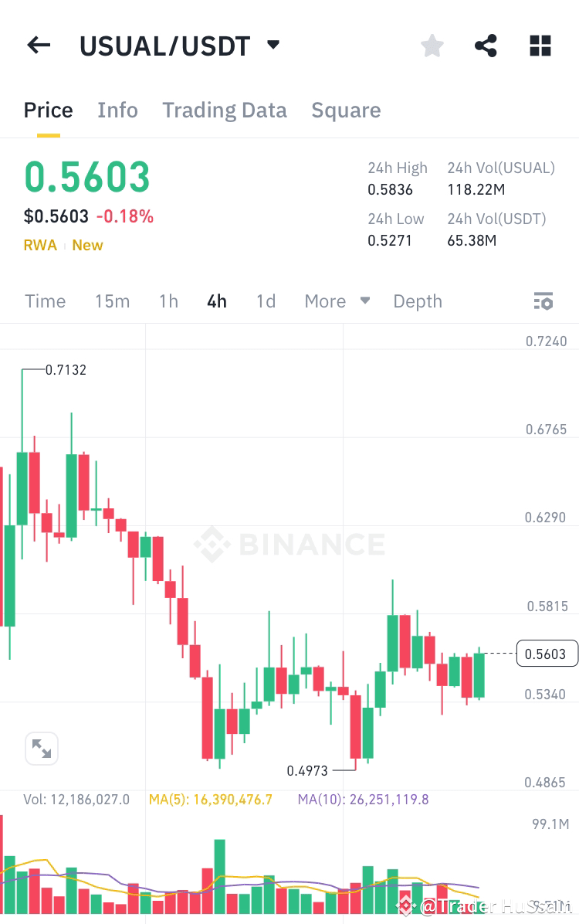Expand the More timeframes dropdown
The height and width of the screenshot is (924, 579).
click(337, 301)
